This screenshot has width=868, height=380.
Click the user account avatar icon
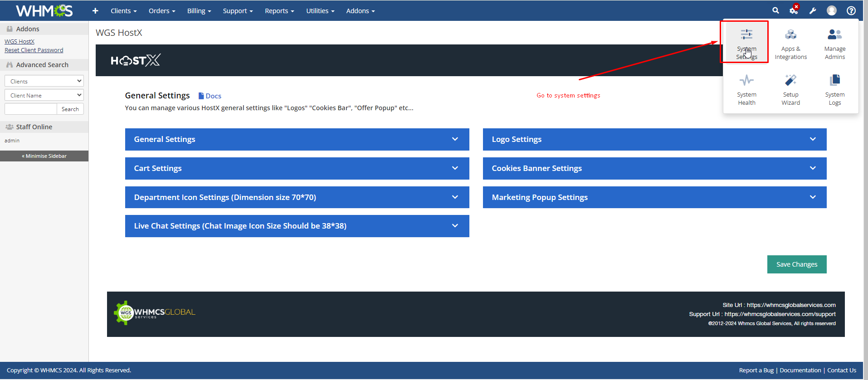pos(831,10)
